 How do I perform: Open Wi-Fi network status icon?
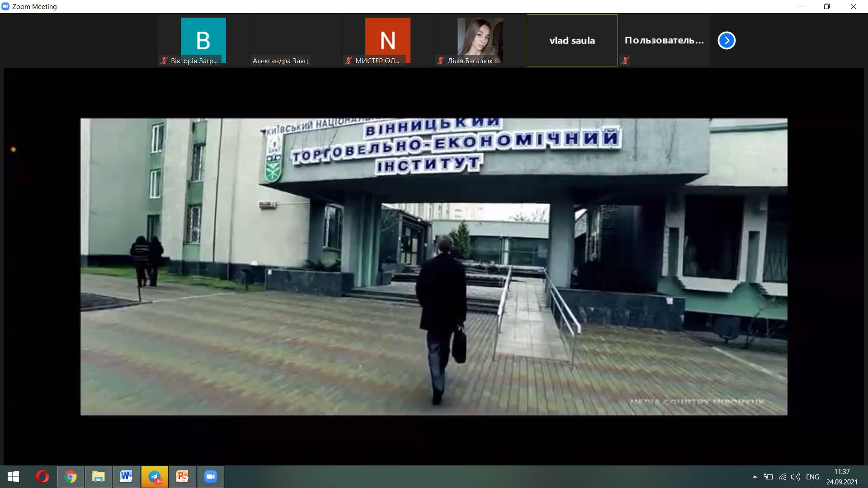point(783,477)
